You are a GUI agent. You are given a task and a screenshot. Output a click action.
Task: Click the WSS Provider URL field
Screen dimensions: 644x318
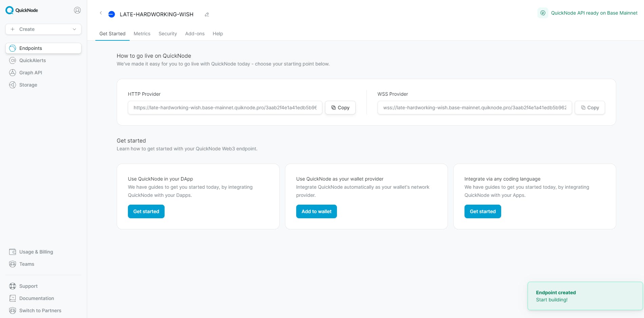tap(475, 108)
